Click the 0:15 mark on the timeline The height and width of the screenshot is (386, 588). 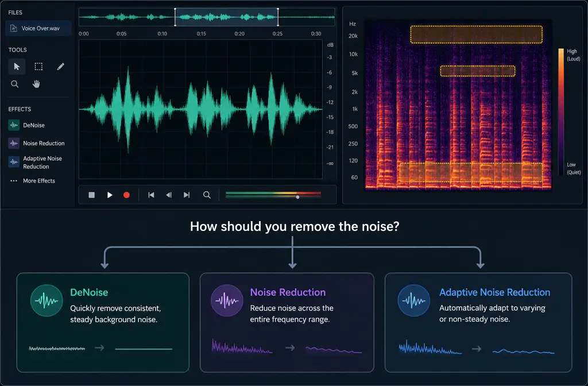point(202,34)
